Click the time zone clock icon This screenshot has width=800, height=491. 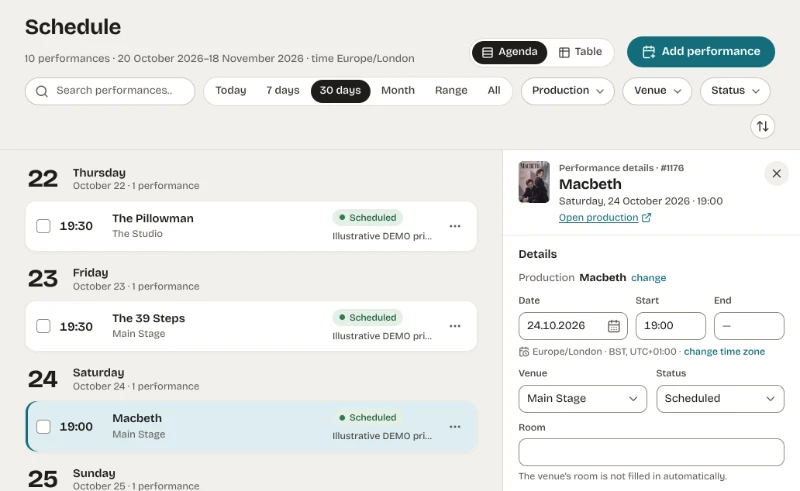tap(524, 352)
